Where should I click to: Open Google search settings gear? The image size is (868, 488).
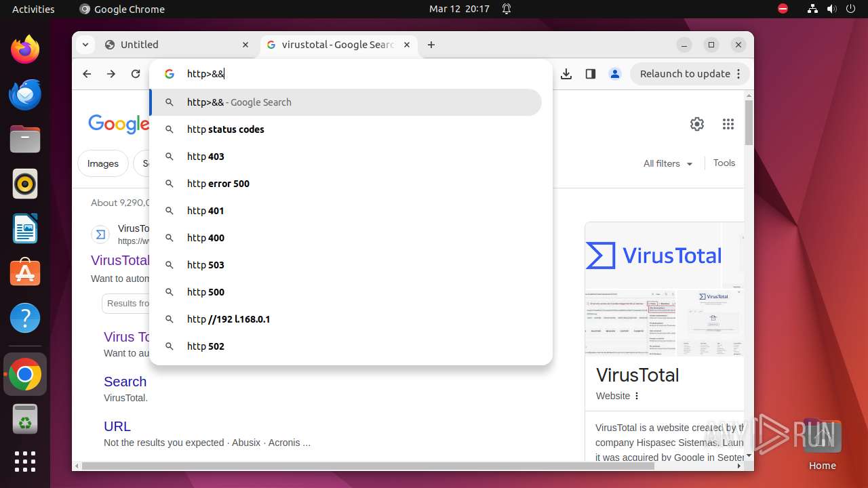point(697,124)
